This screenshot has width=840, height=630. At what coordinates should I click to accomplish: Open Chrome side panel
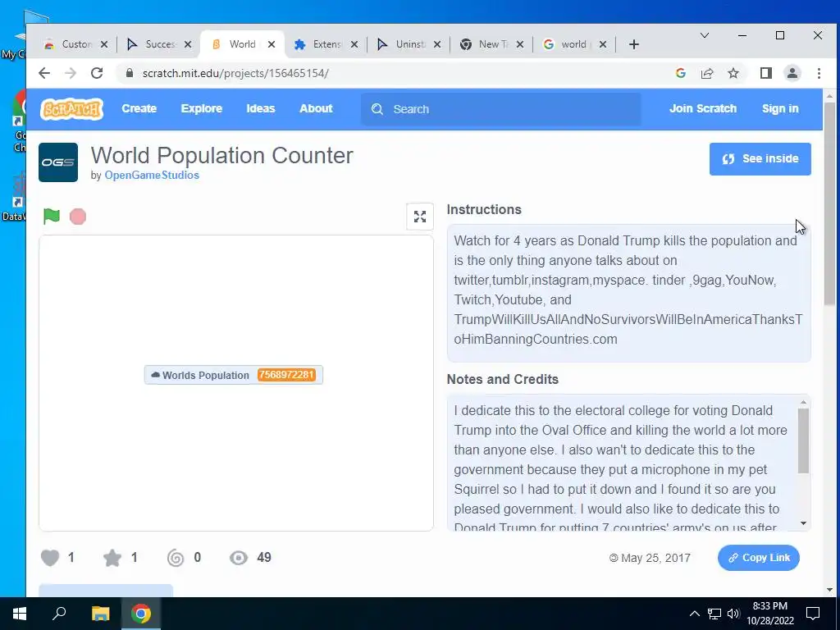click(x=766, y=73)
